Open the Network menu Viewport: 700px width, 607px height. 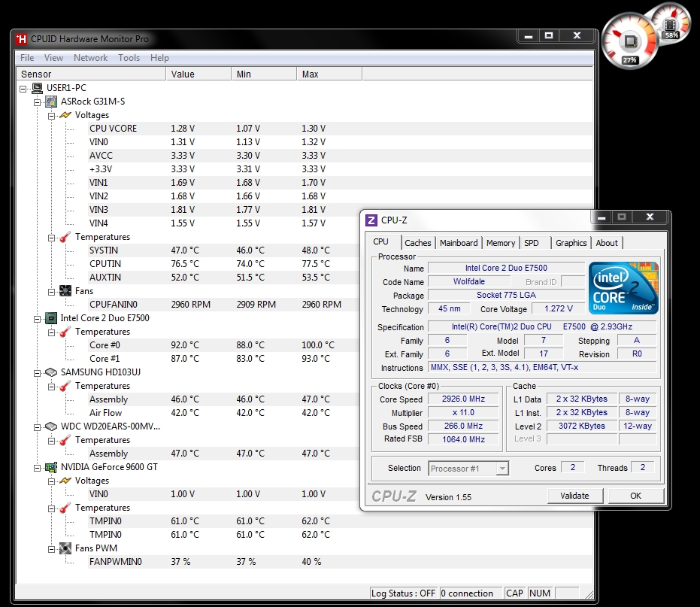click(x=91, y=58)
